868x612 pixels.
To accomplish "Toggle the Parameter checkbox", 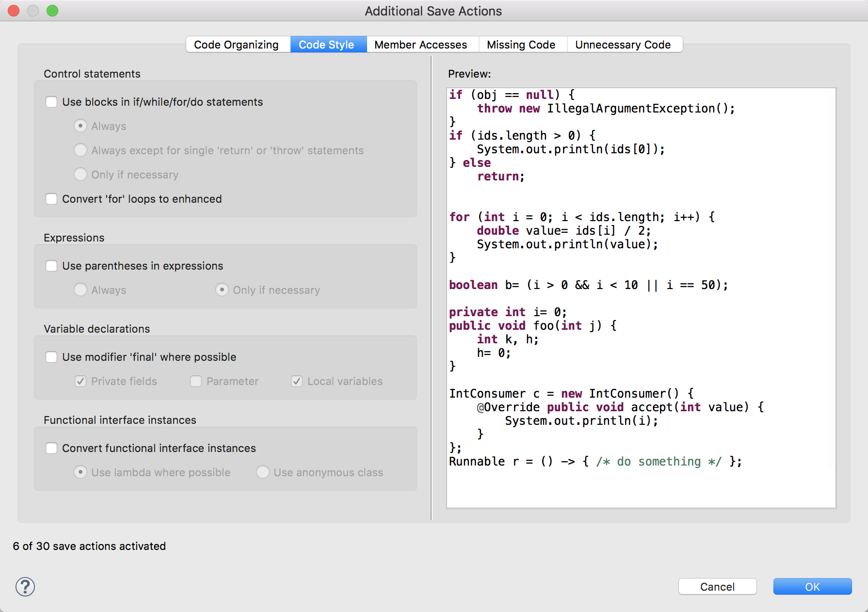I will pos(196,382).
